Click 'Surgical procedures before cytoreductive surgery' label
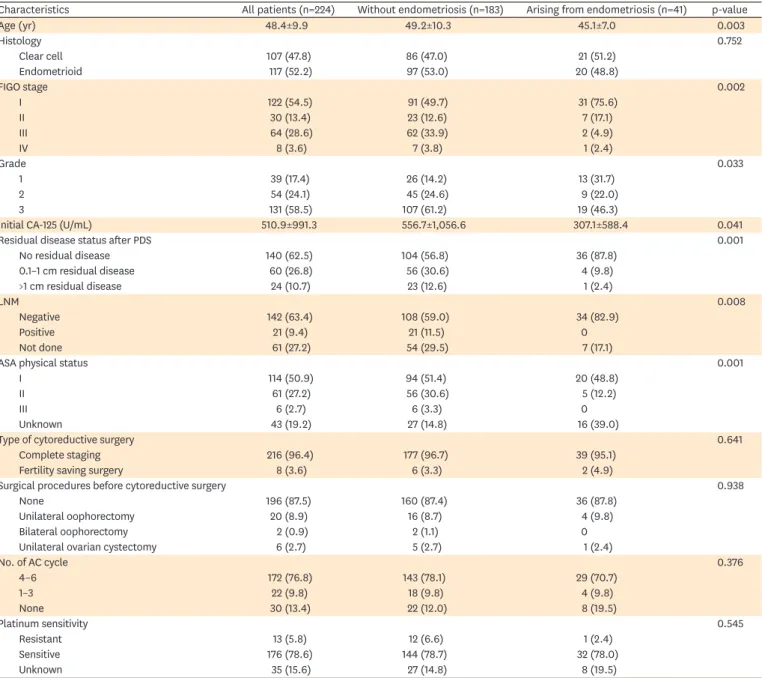This screenshot has height=678, width=762. [113, 486]
